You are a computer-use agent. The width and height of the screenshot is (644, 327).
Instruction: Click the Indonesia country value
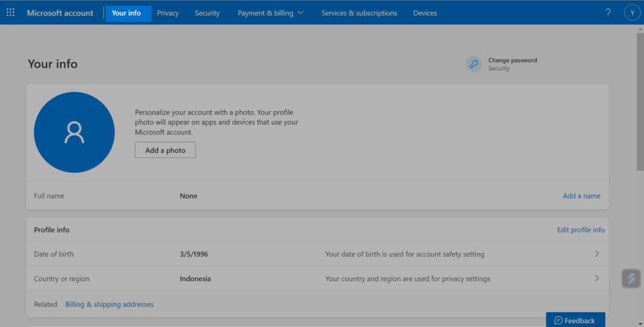point(195,279)
